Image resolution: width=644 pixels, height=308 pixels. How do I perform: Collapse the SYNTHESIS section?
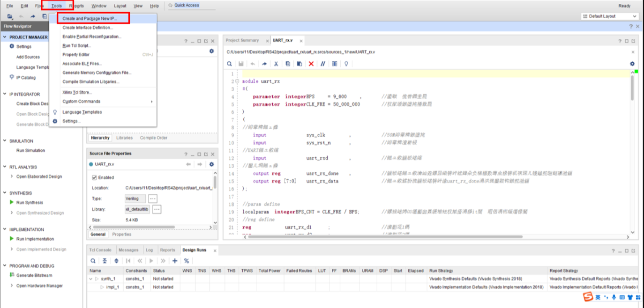(x=5, y=193)
